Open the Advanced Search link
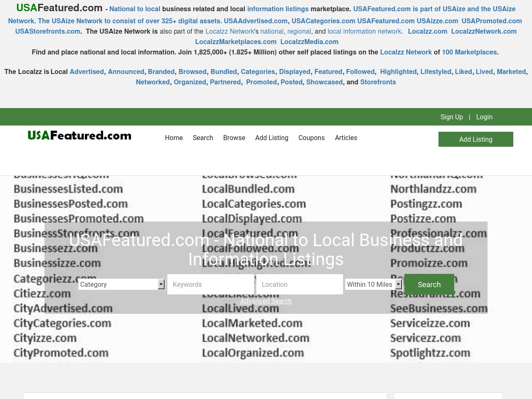Screen dimensions: 532x399 (266, 301)
